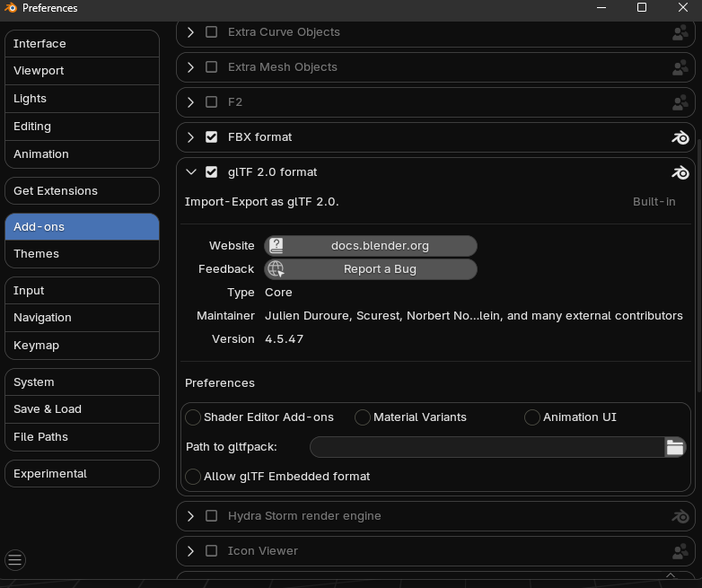The image size is (702, 588).
Task: Open the hamburger preferences menu
Action: tap(14, 560)
